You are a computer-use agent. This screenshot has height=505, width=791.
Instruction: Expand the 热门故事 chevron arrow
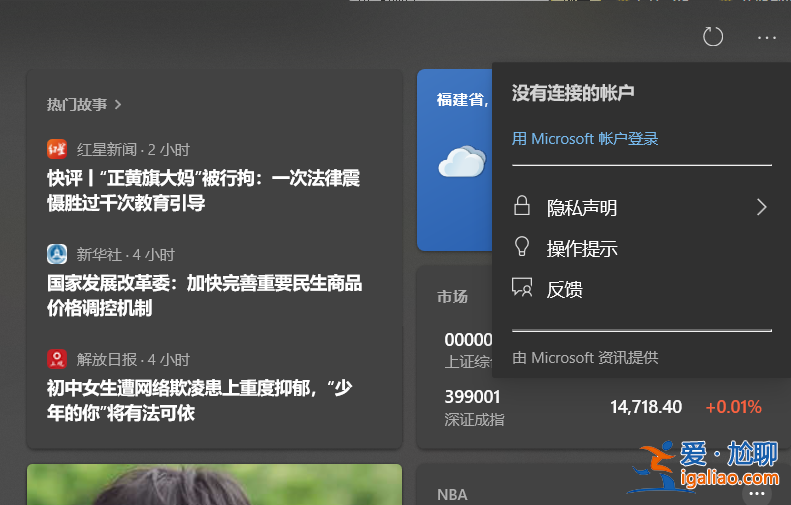(x=118, y=104)
